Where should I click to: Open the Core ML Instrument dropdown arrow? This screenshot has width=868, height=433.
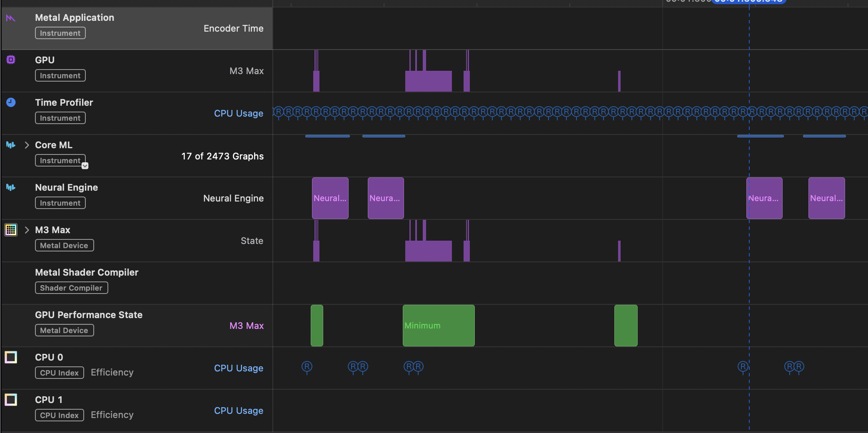[85, 166]
